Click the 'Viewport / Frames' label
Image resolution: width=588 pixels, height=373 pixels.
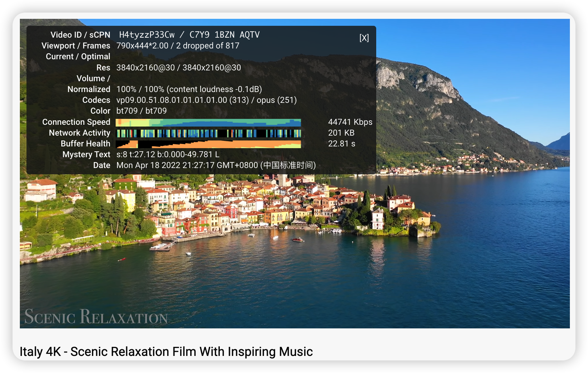[76, 46]
